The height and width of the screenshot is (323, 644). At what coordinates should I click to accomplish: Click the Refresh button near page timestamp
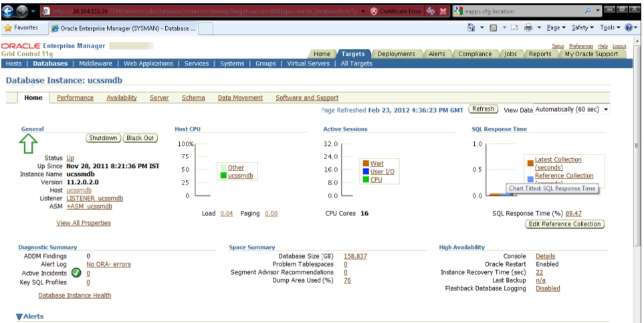483,109
